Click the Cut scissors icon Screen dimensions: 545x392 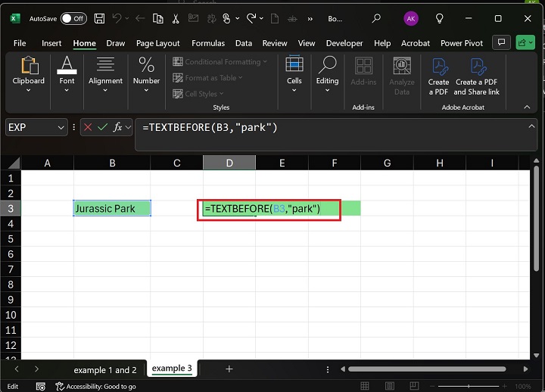pos(176,18)
